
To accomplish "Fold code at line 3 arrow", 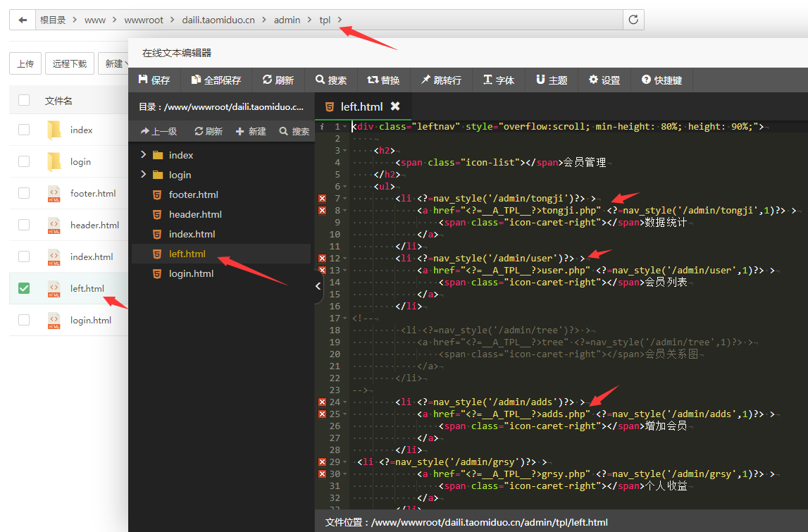I will point(344,151).
